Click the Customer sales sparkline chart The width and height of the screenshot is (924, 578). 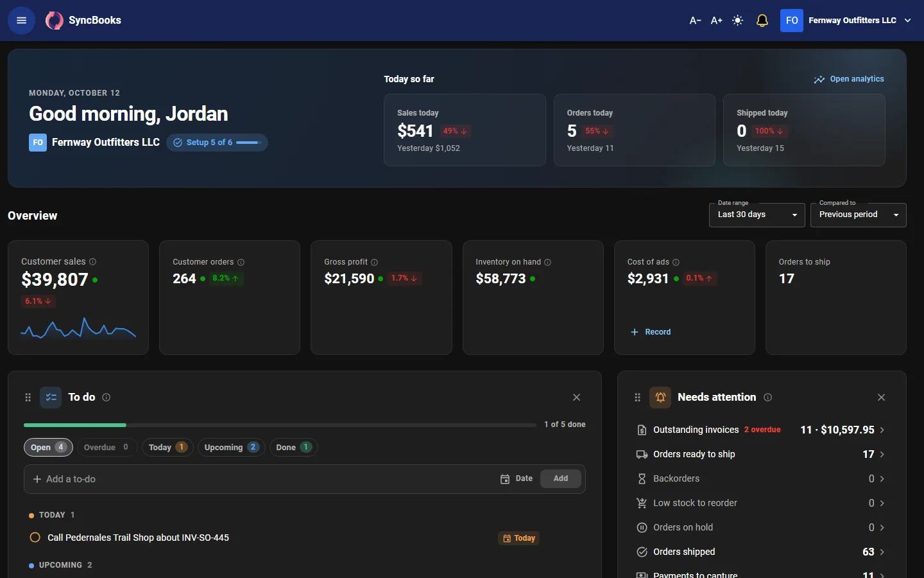coord(78,328)
